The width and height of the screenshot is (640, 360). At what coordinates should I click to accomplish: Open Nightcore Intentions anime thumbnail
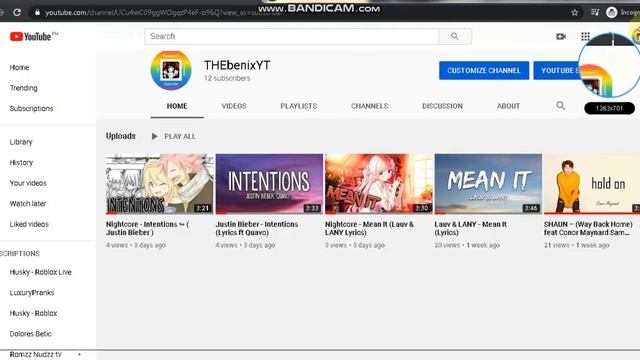[160, 184]
